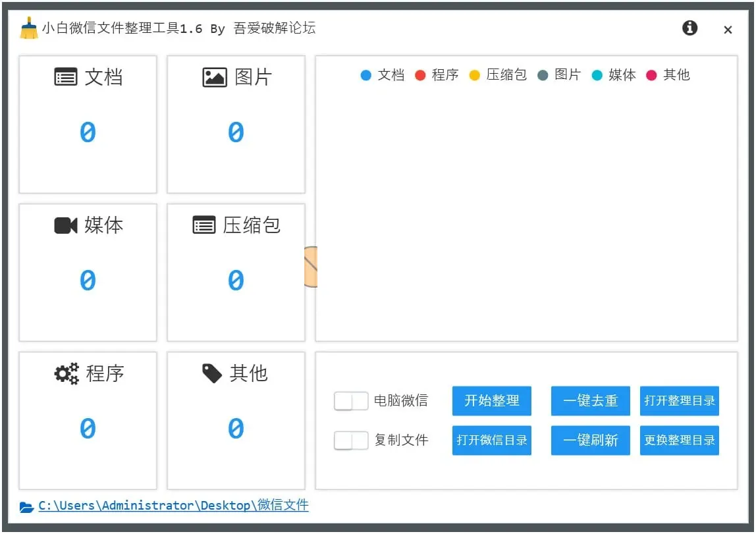This screenshot has width=756, height=534.
Task: Toggle the 压缩包 yellow legend dot
Action: (x=474, y=76)
